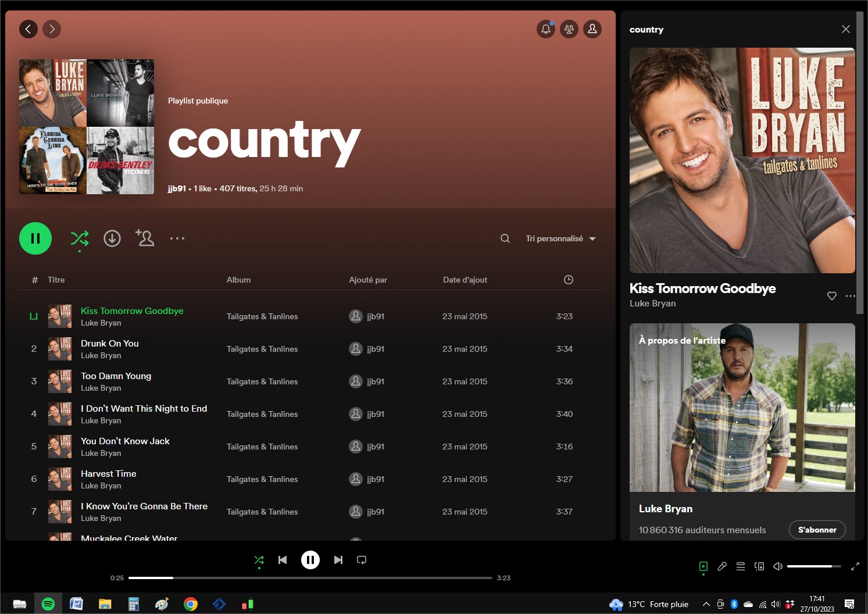868x614 pixels.
Task: Open the play queue
Action: 741,566
